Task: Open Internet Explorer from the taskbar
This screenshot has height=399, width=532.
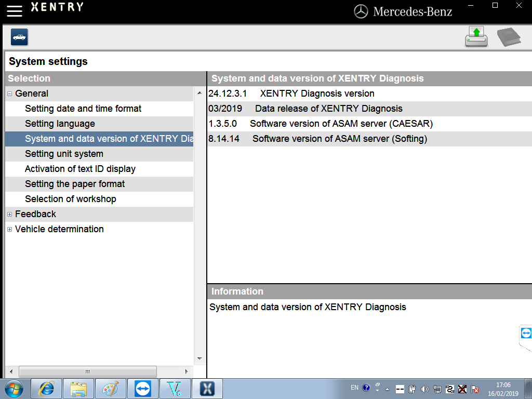Action: pos(46,388)
